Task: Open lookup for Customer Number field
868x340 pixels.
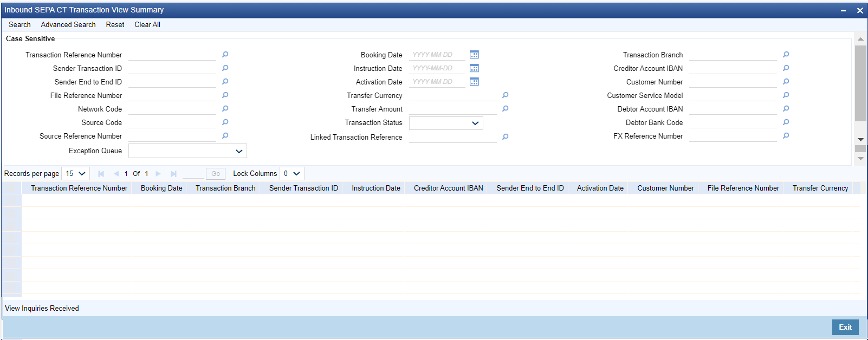Action: click(786, 82)
